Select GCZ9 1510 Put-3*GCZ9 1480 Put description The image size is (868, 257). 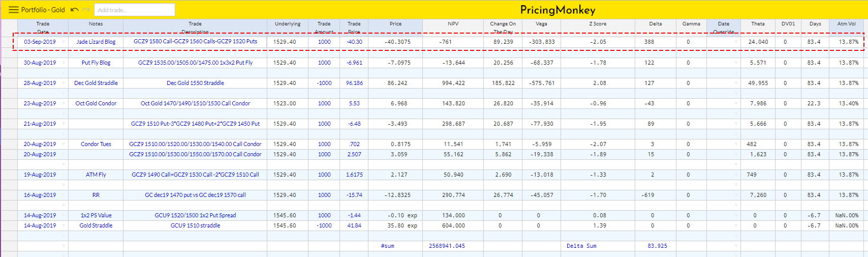[x=195, y=124]
